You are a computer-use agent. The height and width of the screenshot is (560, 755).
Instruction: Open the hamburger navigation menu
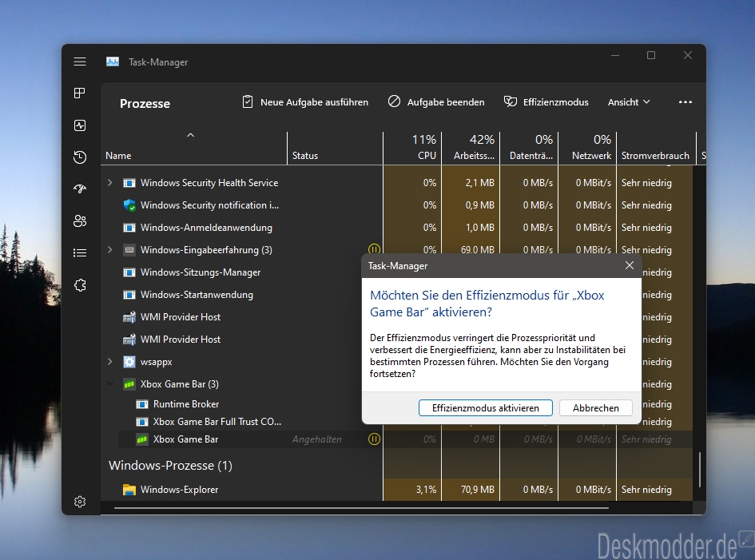pos(80,62)
